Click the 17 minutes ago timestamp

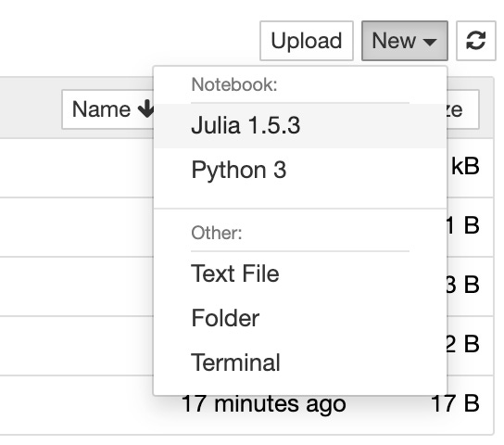click(263, 404)
